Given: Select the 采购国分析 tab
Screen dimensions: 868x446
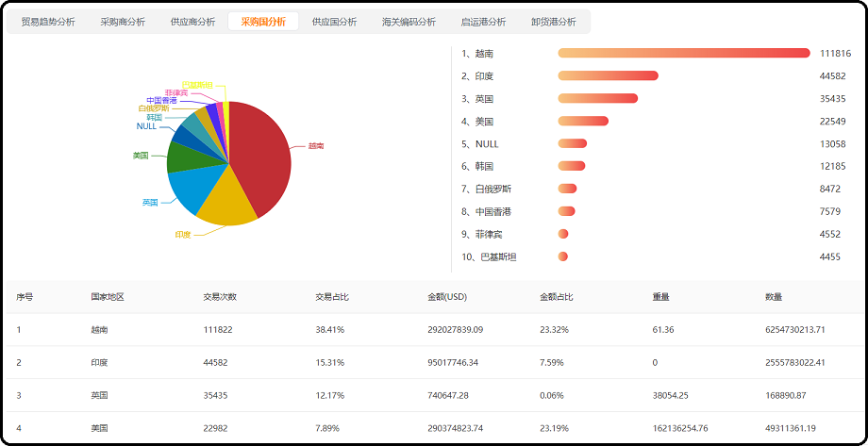Looking at the screenshot, I should click(263, 22).
